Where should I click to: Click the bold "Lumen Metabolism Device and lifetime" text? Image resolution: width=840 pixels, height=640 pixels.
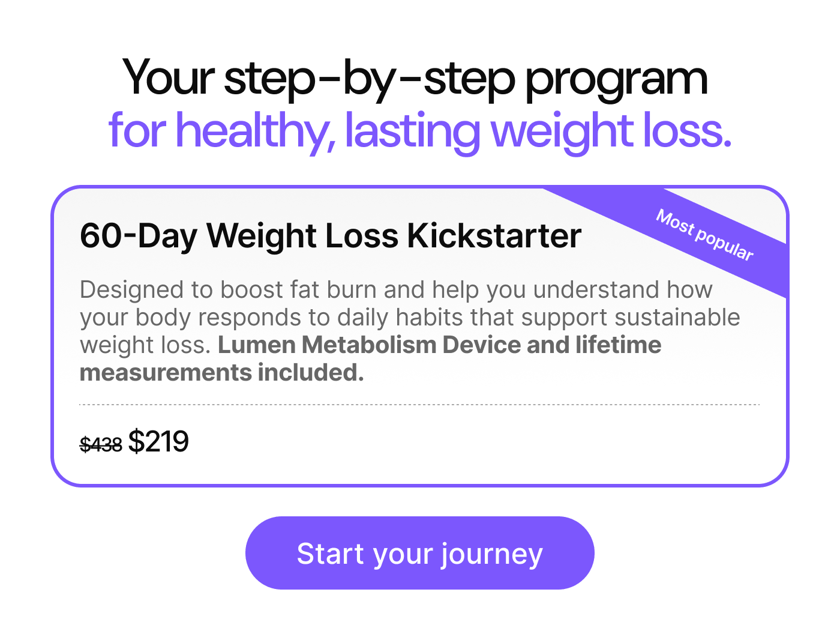coord(439,345)
